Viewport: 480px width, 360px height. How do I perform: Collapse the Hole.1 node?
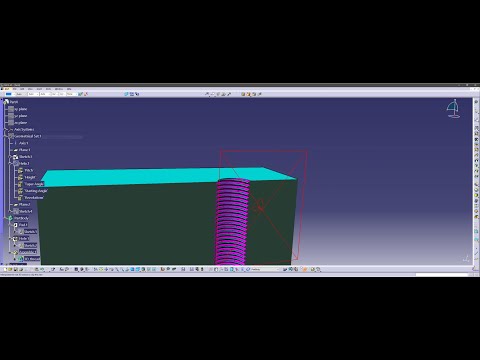click(10, 239)
